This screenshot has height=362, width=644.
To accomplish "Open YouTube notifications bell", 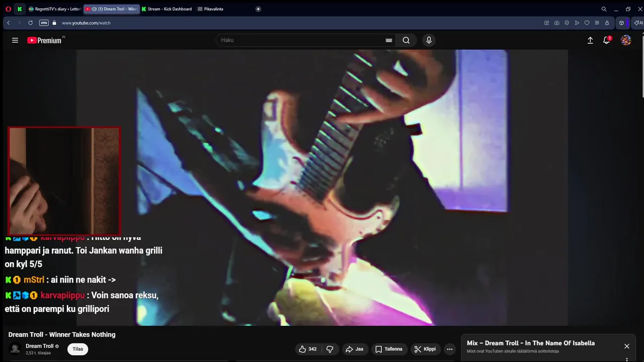I will coord(607,40).
